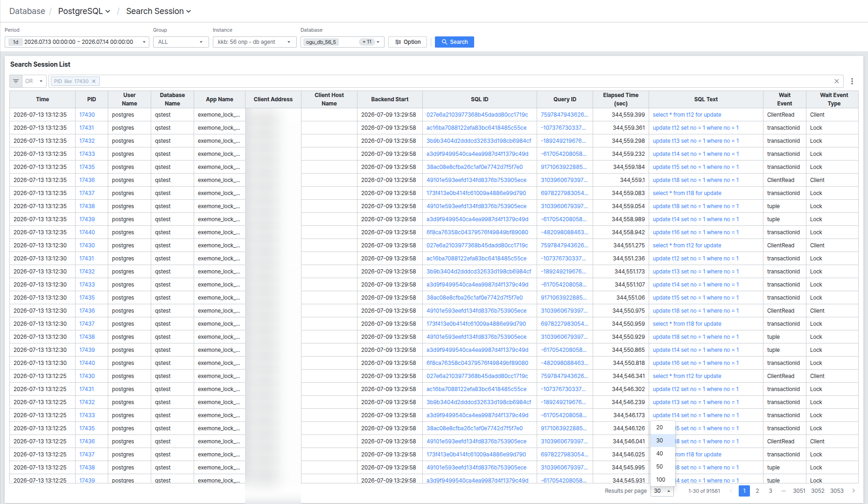Open the Period date range dropdown

(77, 42)
